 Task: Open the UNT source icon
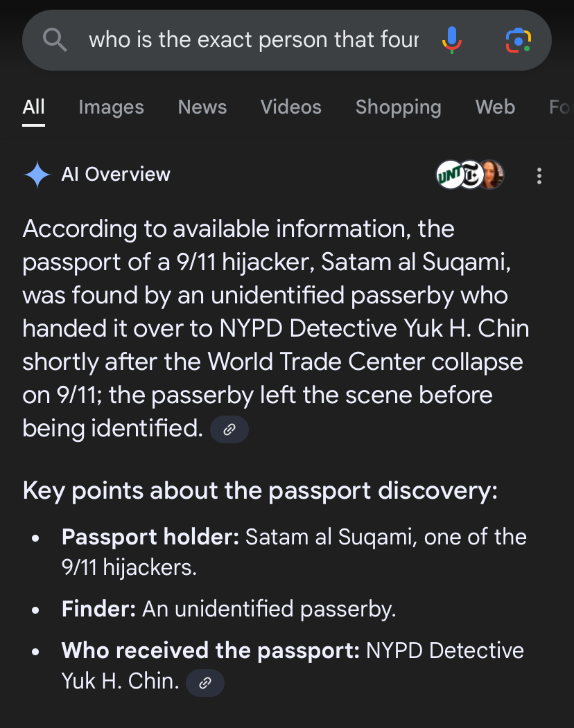click(449, 175)
